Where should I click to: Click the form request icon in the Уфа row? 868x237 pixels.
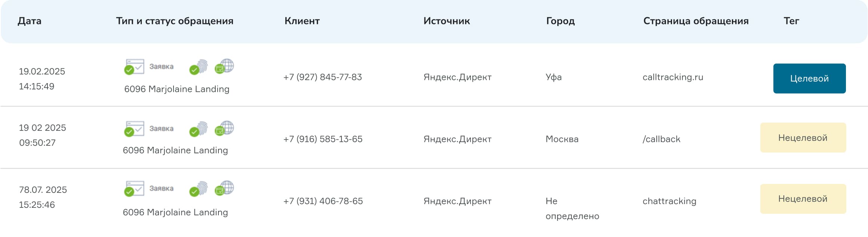pos(134,67)
